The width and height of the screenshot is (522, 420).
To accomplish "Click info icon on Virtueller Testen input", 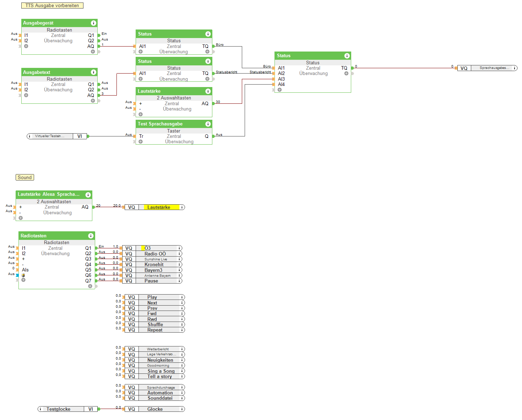I will [x=29, y=136].
